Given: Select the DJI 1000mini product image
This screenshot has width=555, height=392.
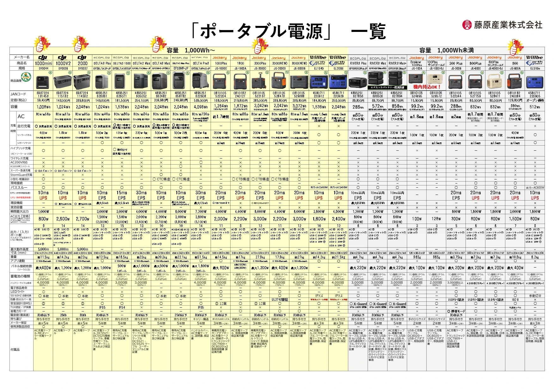Looking at the screenshot, I should coord(43,81).
